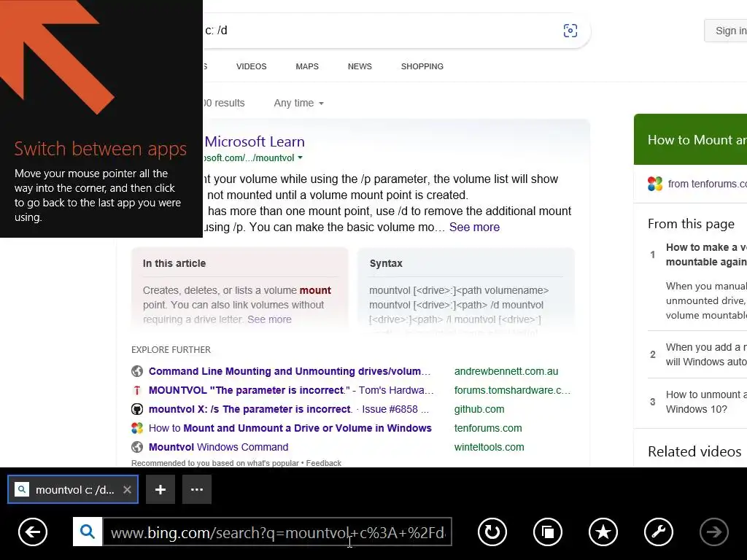Viewport: 747px width, 560px height.
Task: Click the github.com domain link
Action: tap(479, 410)
